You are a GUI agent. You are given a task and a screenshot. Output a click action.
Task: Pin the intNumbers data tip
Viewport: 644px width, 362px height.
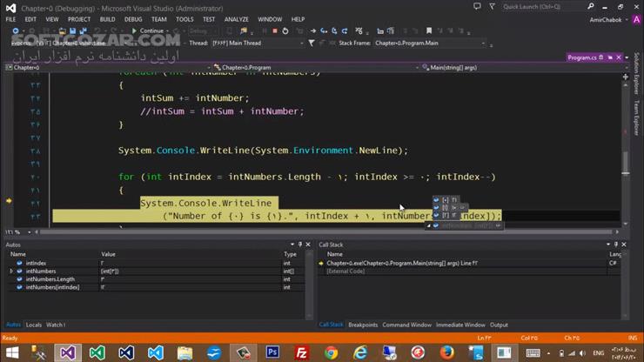coord(498,225)
